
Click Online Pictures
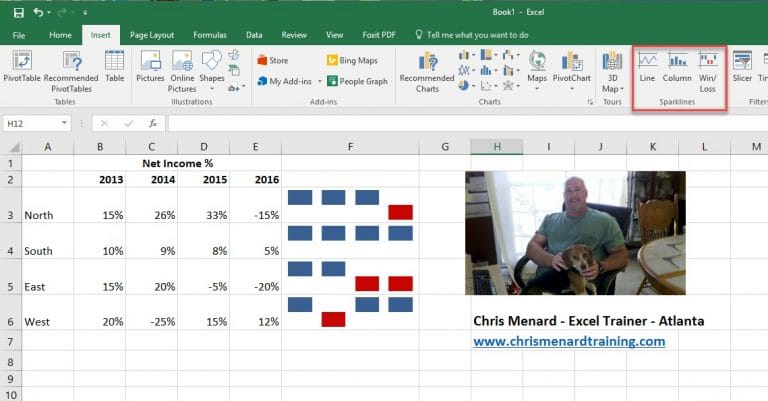[182, 71]
